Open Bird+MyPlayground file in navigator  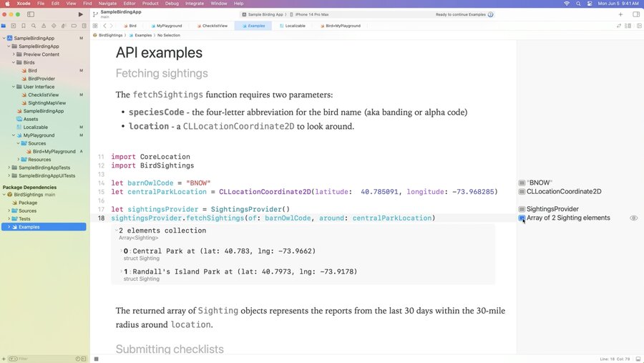pyautogui.click(x=54, y=151)
